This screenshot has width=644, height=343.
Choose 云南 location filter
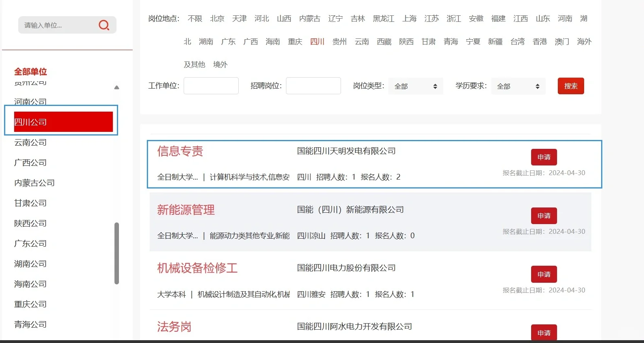[x=362, y=42]
